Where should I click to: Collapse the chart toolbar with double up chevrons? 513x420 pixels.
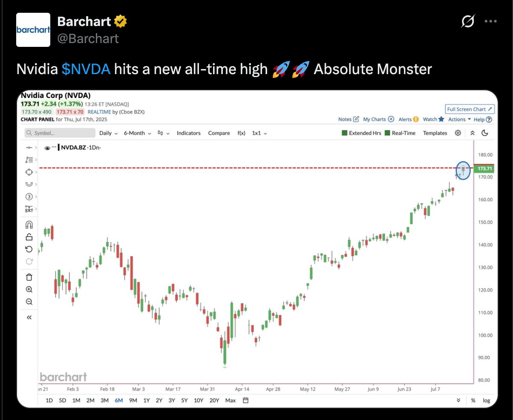click(472, 133)
